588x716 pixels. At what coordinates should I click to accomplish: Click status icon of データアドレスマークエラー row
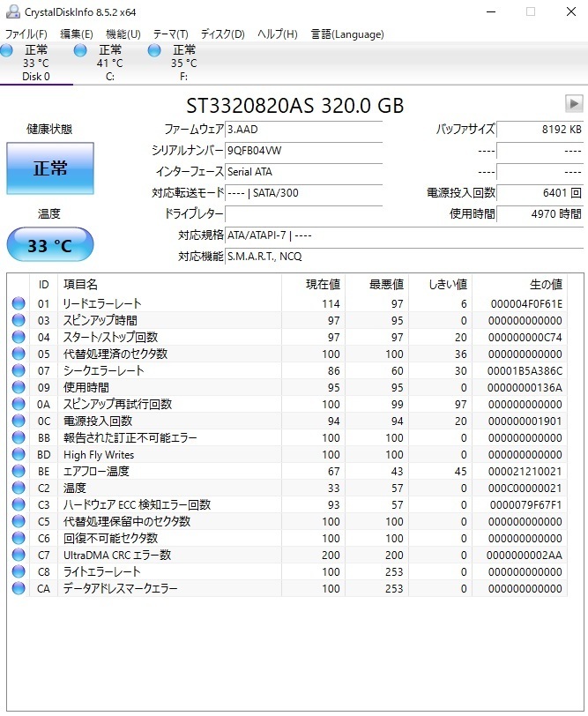[x=19, y=588]
